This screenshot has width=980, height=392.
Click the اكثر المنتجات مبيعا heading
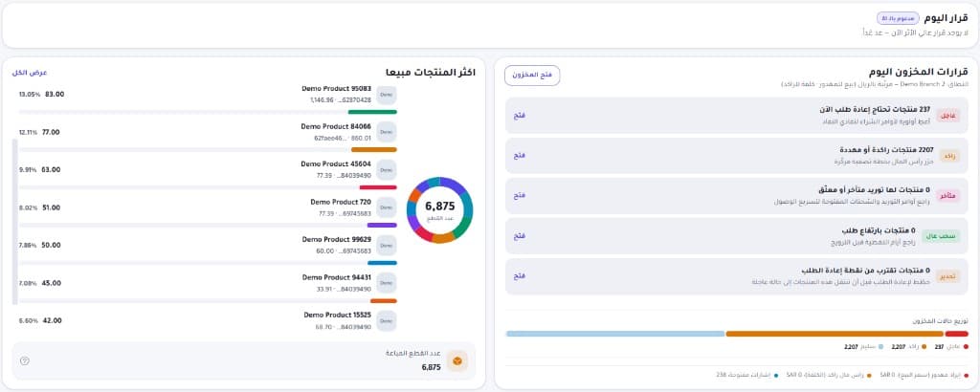(431, 72)
